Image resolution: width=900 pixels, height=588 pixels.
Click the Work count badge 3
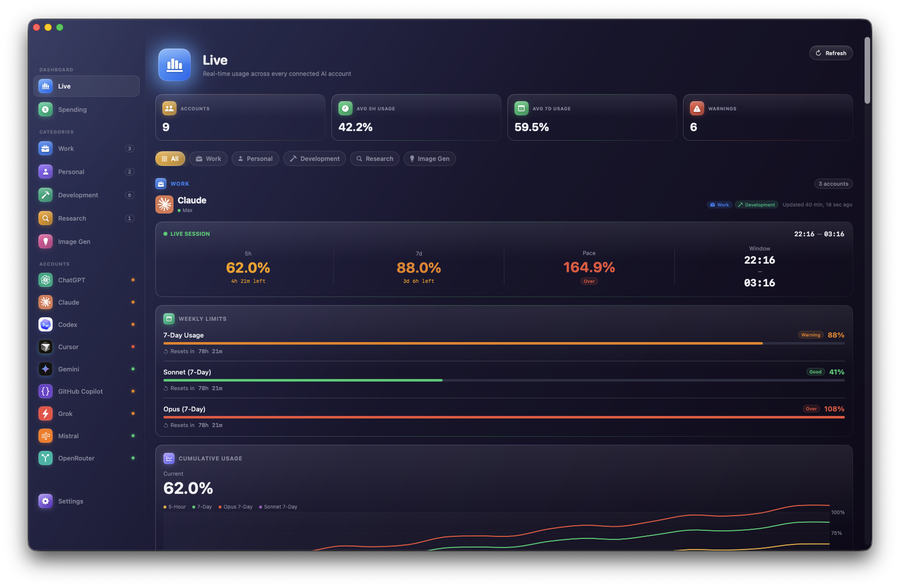(130, 149)
